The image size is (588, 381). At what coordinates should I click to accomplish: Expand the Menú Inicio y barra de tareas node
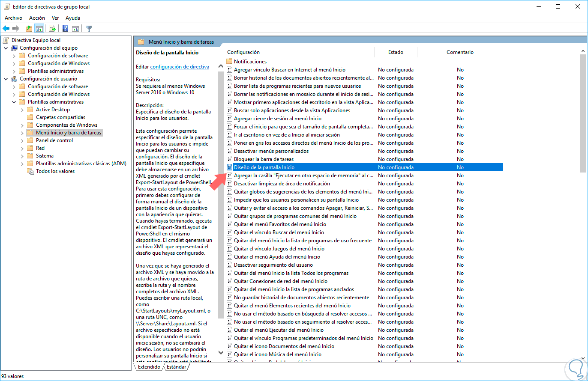22,133
